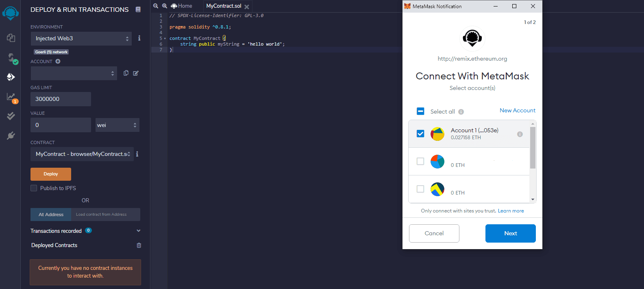Image resolution: width=644 pixels, height=289 pixels.
Task: Click the sign message edit icon
Action: click(136, 73)
